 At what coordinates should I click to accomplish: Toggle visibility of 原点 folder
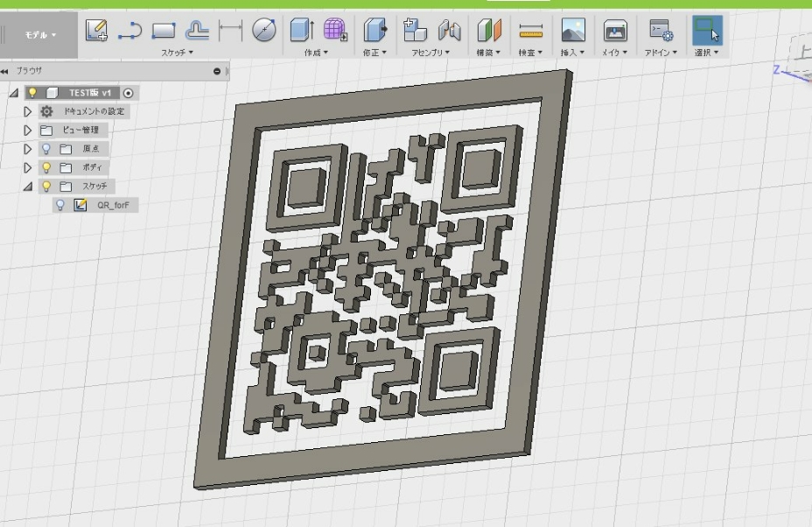click(x=46, y=149)
